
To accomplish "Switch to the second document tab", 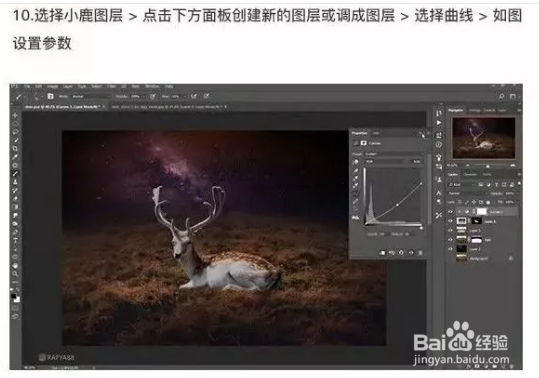I will [168, 107].
